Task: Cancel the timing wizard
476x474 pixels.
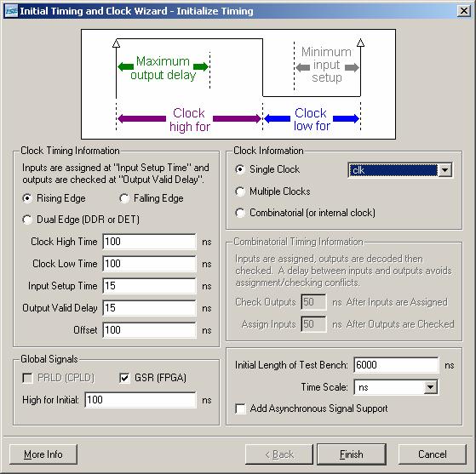Action: 433,454
